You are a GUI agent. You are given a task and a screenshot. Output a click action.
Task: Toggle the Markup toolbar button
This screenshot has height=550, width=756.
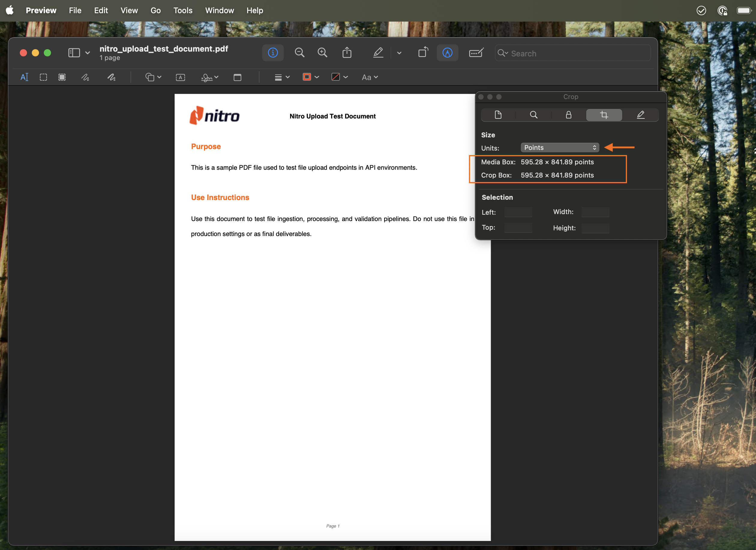coord(447,53)
